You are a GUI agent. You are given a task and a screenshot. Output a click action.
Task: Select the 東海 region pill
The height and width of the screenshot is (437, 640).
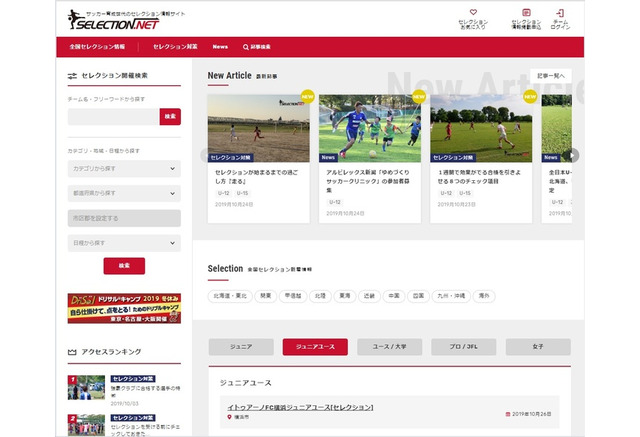pyautogui.click(x=345, y=296)
